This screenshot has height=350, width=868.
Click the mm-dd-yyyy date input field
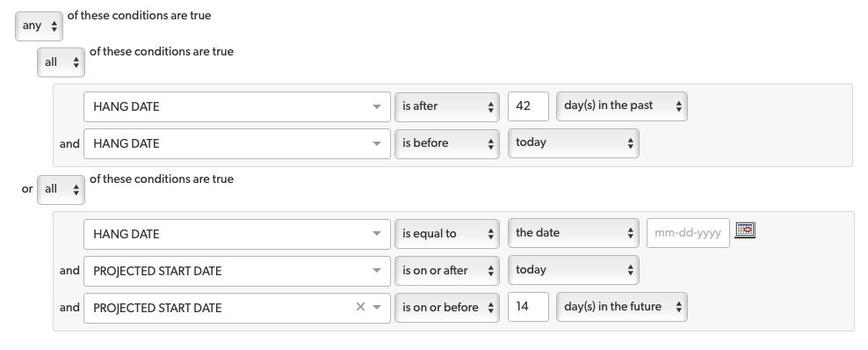[688, 233]
